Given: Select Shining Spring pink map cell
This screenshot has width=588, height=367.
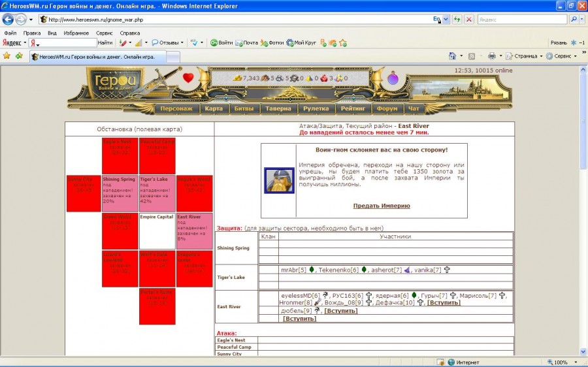Looking at the screenshot, I should (x=120, y=193).
